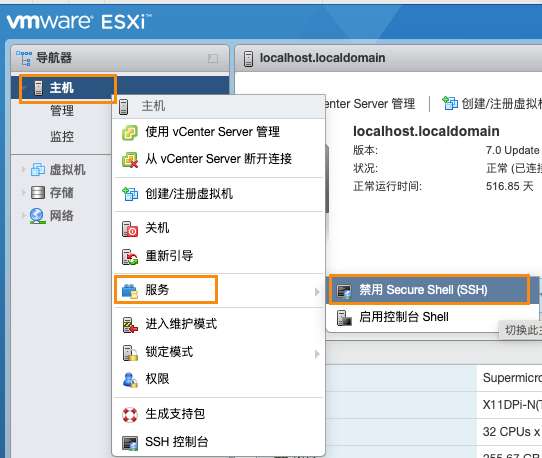Image resolution: width=542 pixels, height=458 pixels.
Task: Select 监控 under the host node
Action: click(x=62, y=137)
